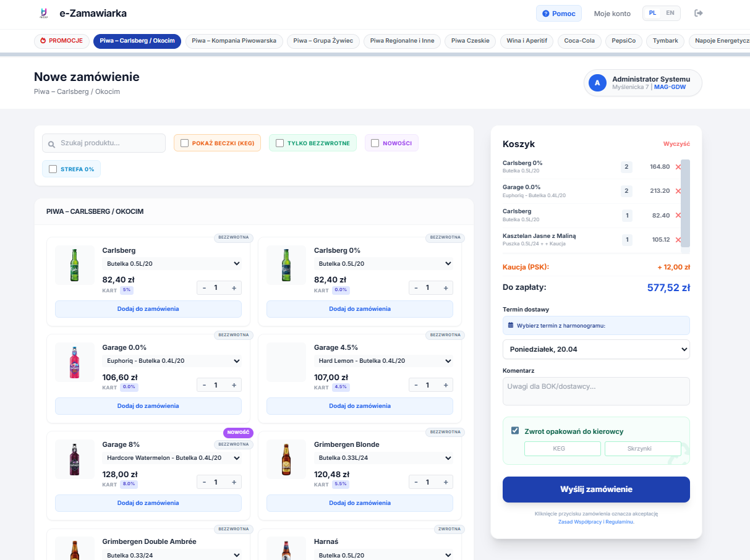Switch to the Piwa Czeskie category tab
The height and width of the screenshot is (560, 750).
(x=470, y=41)
